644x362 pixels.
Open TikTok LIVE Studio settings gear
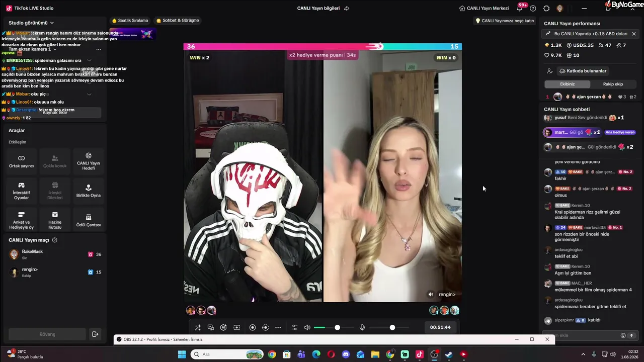tap(546, 9)
